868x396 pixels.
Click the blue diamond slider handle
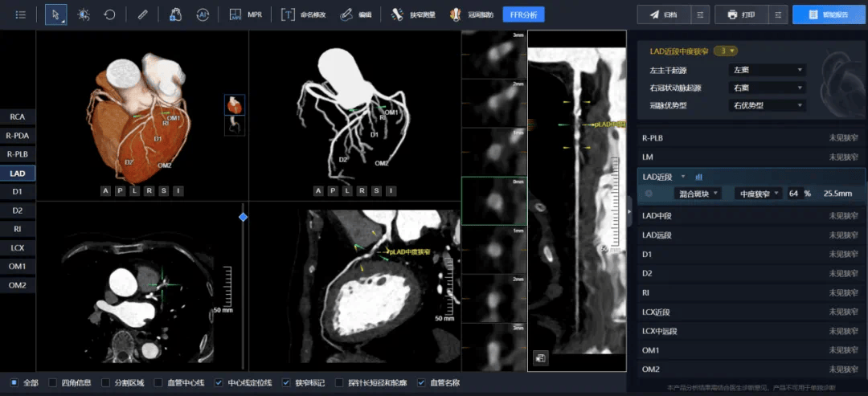[x=243, y=217]
